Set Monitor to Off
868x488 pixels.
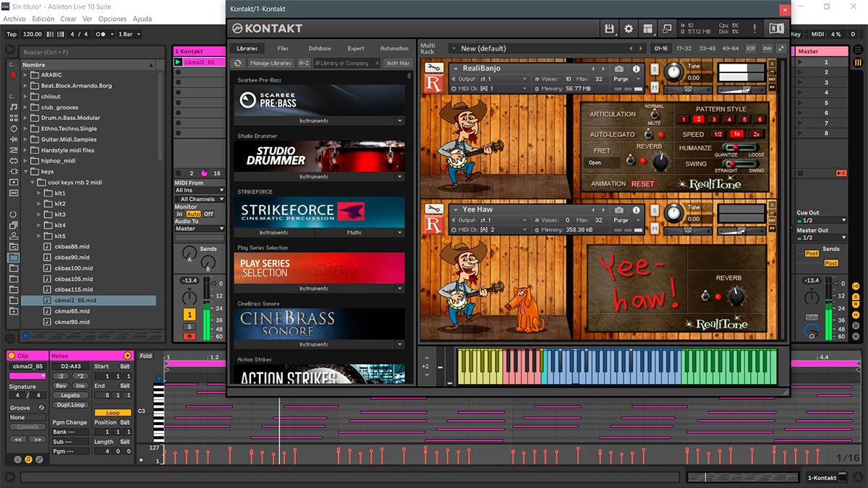[208, 214]
